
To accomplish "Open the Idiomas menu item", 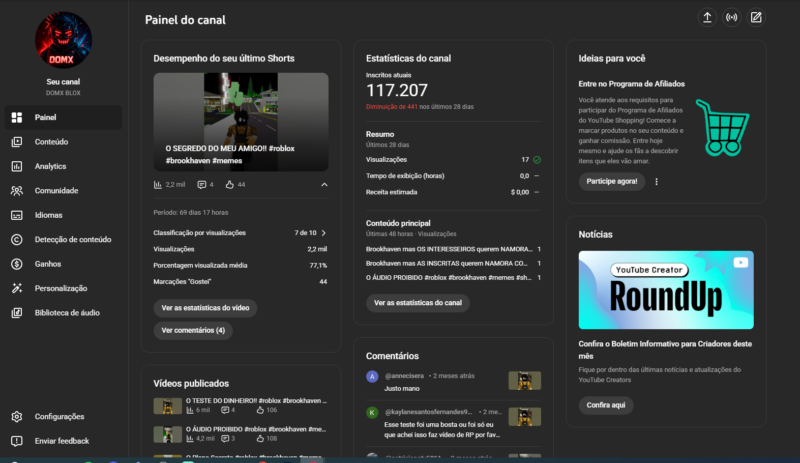I will pos(48,215).
